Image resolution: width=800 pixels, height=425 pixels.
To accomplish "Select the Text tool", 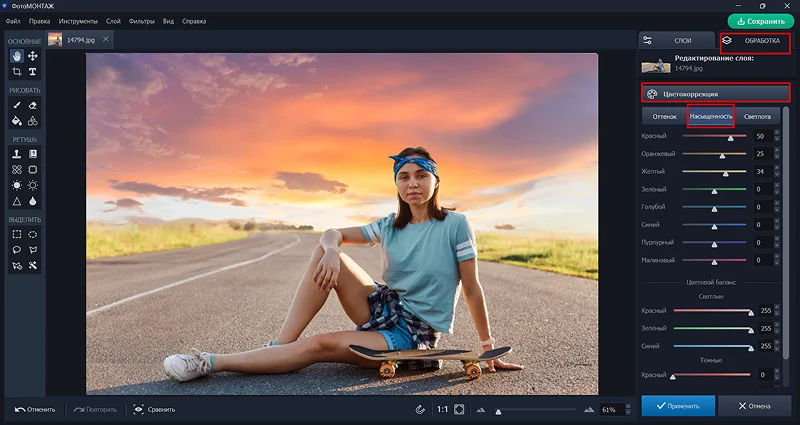I will click(x=33, y=72).
